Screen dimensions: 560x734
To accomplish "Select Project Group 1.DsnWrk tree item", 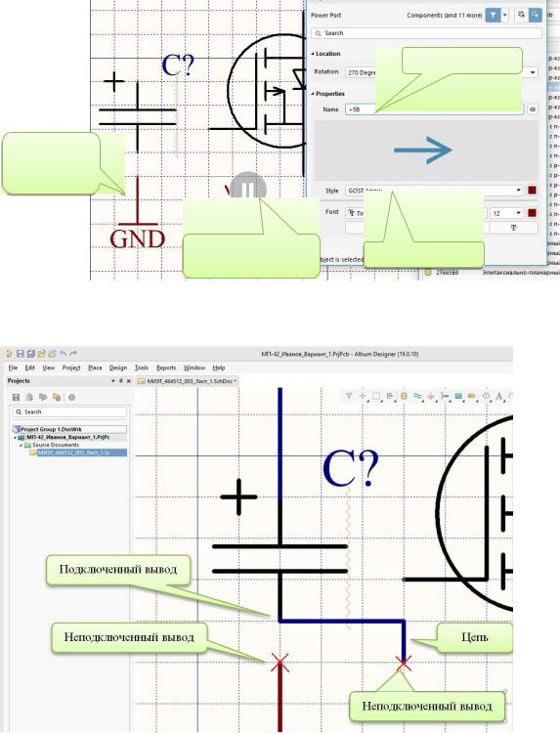I will [69, 429].
